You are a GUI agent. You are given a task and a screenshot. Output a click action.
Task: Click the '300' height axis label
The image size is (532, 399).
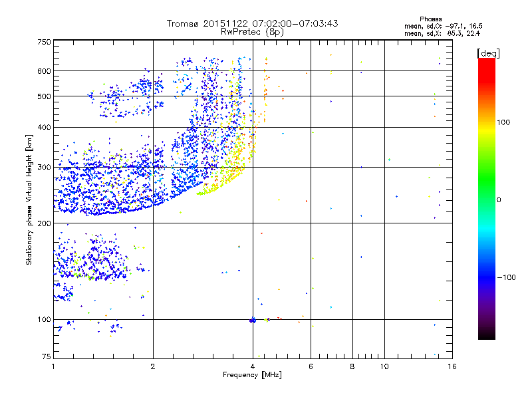tap(45, 167)
